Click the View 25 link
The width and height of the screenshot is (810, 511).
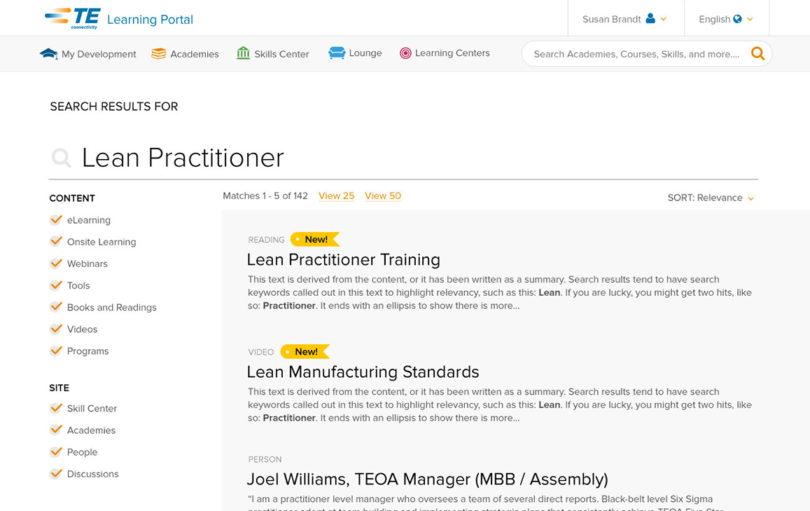click(x=336, y=196)
